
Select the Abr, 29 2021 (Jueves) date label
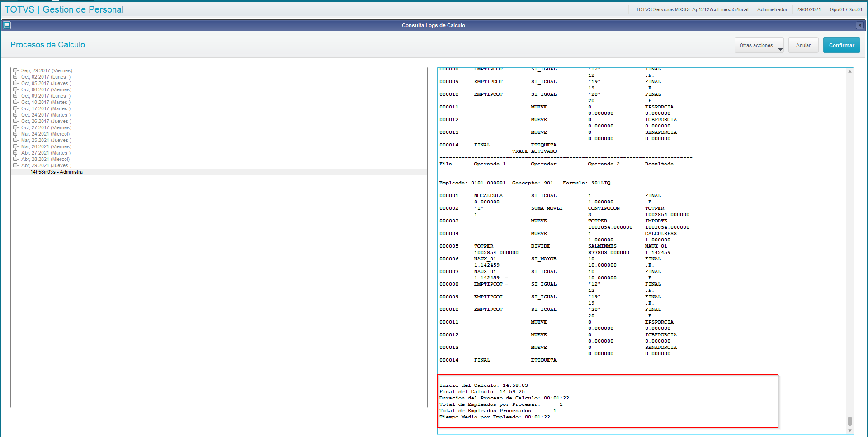click(46, 165)
